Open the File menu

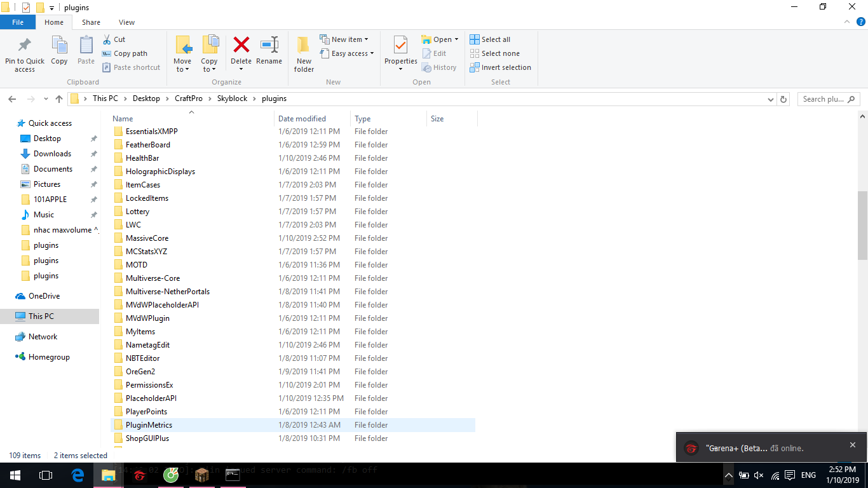(x=18, y=22)
